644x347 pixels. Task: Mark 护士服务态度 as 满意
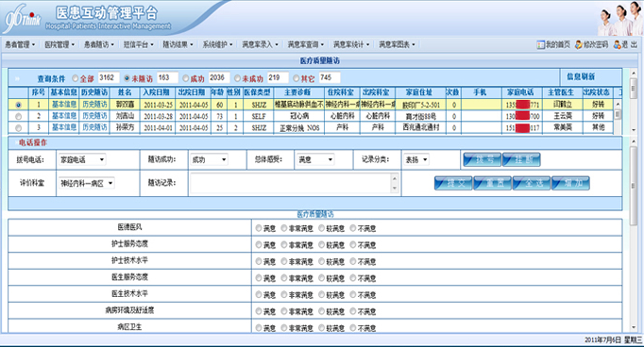pyautogui.click(x=259, y=245)
